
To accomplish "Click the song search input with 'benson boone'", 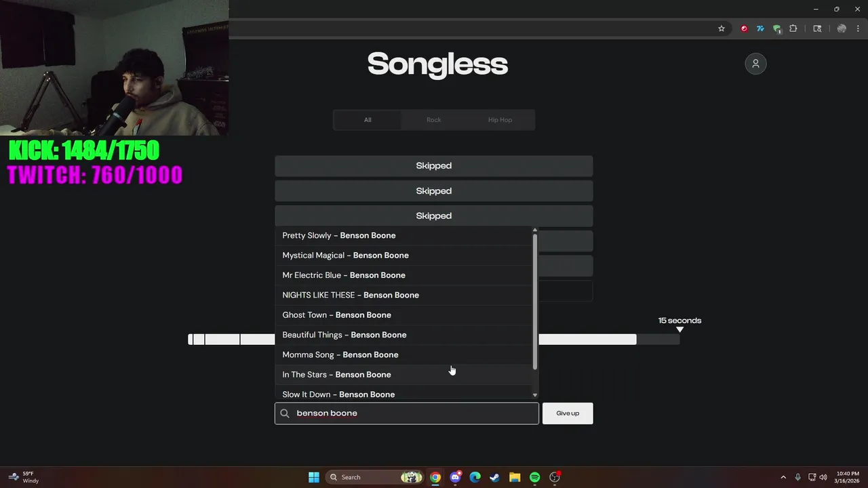I will (x=407, y=413).
